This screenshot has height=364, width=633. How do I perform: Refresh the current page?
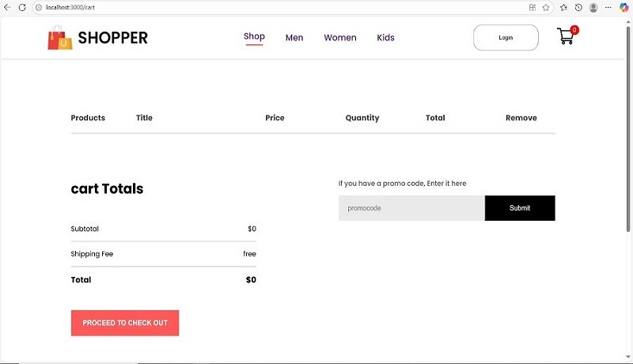[x=22, y=7]
